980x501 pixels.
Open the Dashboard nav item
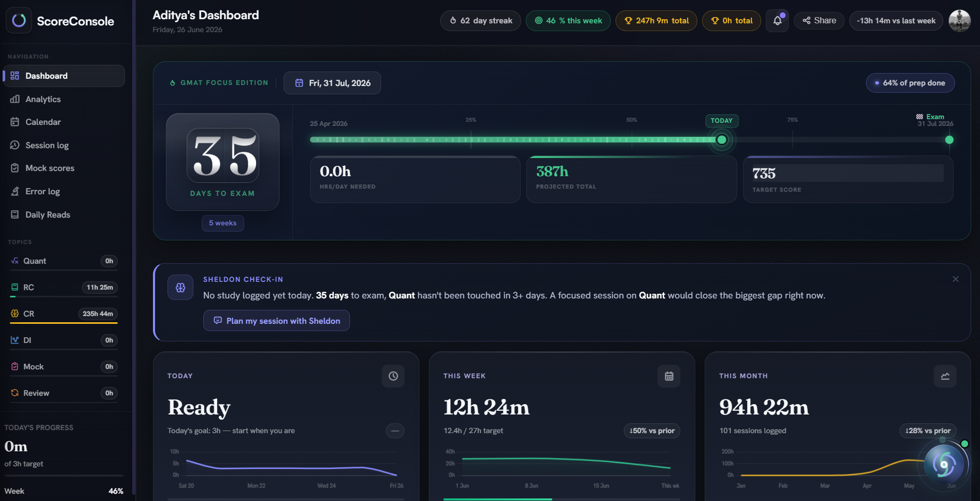click(x=64, y=76)
